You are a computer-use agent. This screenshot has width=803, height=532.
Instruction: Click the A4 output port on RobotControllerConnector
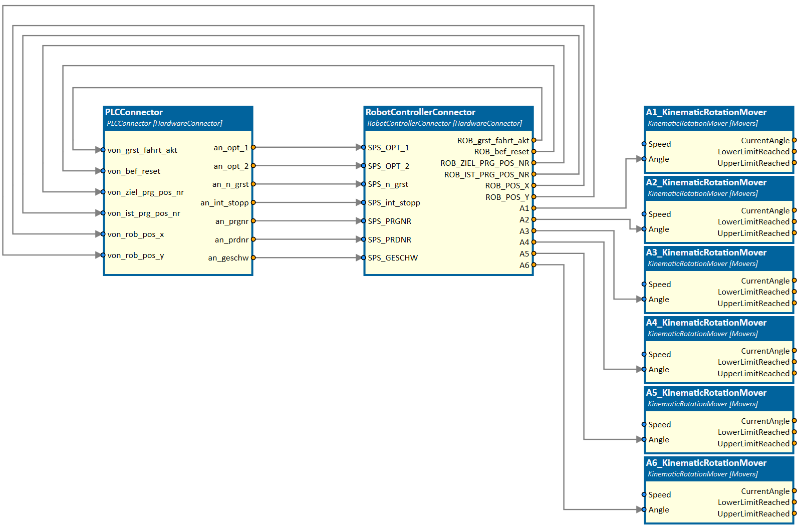click(533, 242)
